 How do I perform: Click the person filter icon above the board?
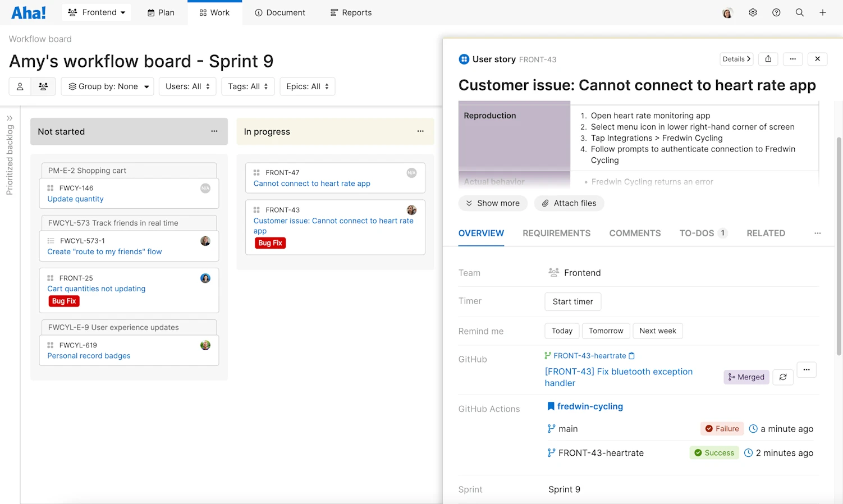tap(20, 86)
